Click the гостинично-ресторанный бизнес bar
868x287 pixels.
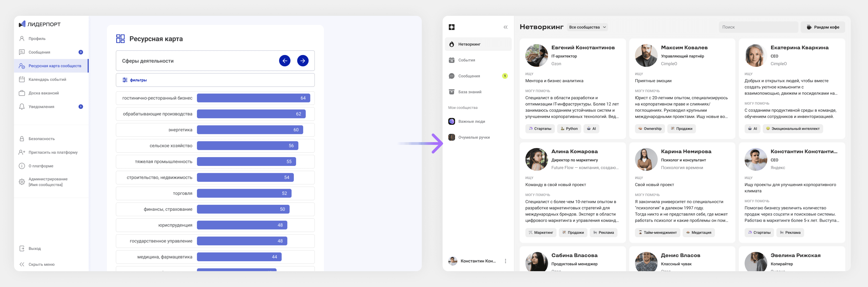pyautogui.click(x=253, y=98)
